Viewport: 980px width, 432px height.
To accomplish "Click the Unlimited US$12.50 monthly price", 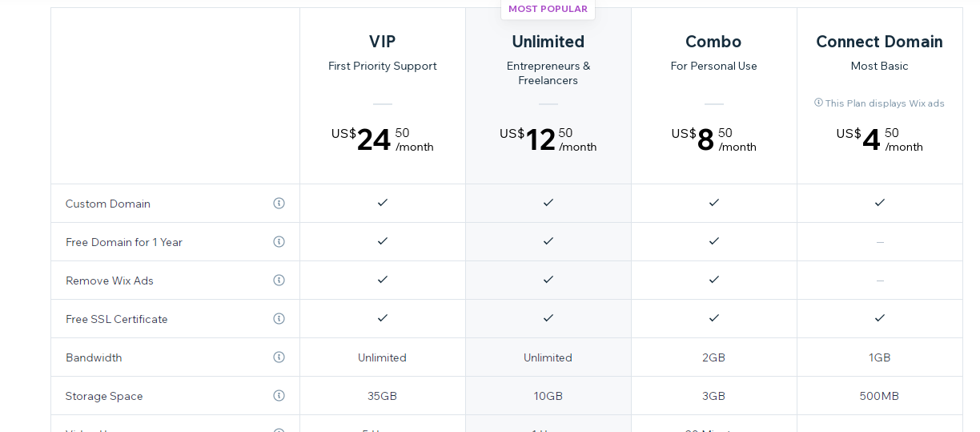I will click(548, 139).
